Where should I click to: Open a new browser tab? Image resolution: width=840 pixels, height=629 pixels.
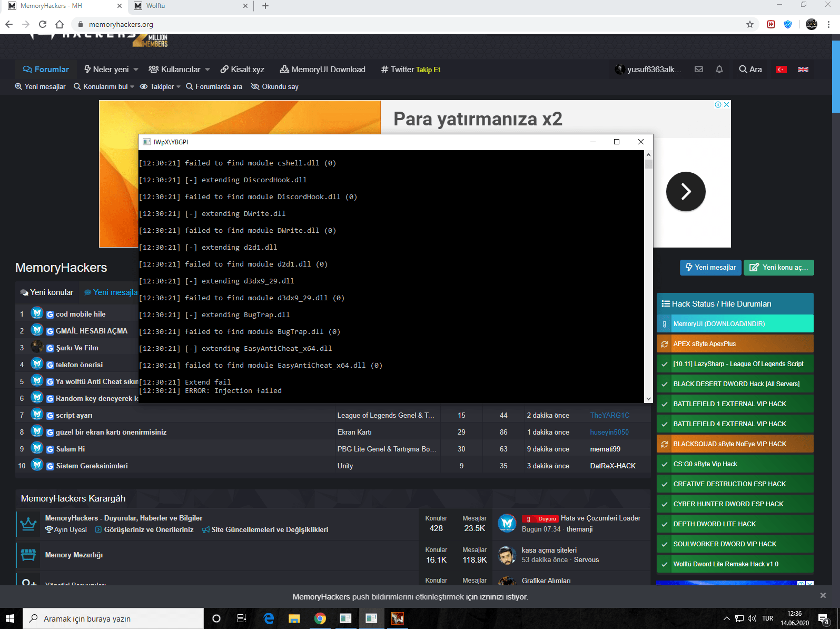click(265, 6)
